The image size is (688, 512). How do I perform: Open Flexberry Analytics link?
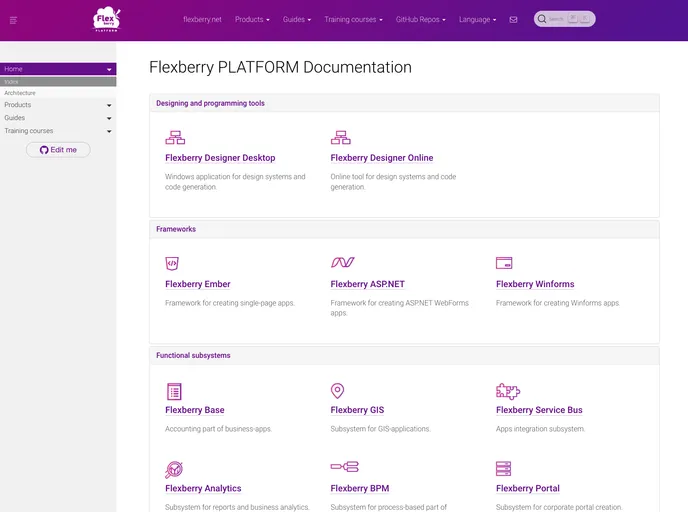(203, 488)
